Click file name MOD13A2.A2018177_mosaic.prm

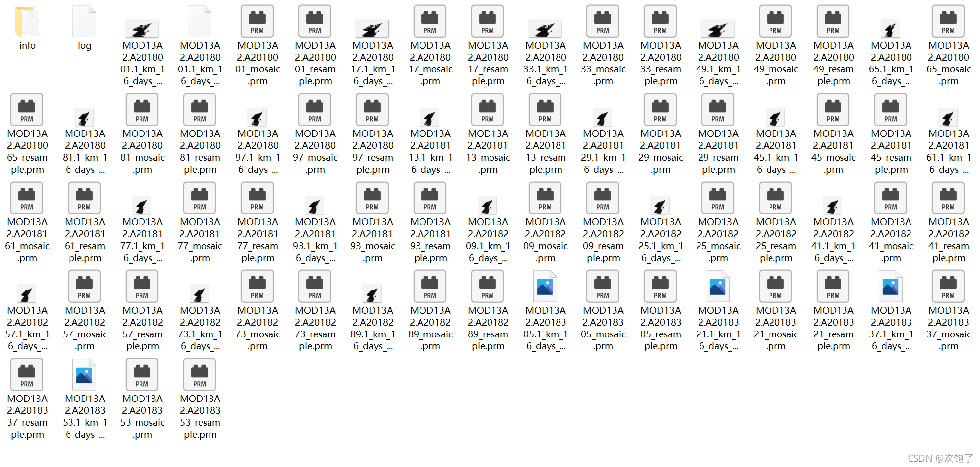point(200,240)
